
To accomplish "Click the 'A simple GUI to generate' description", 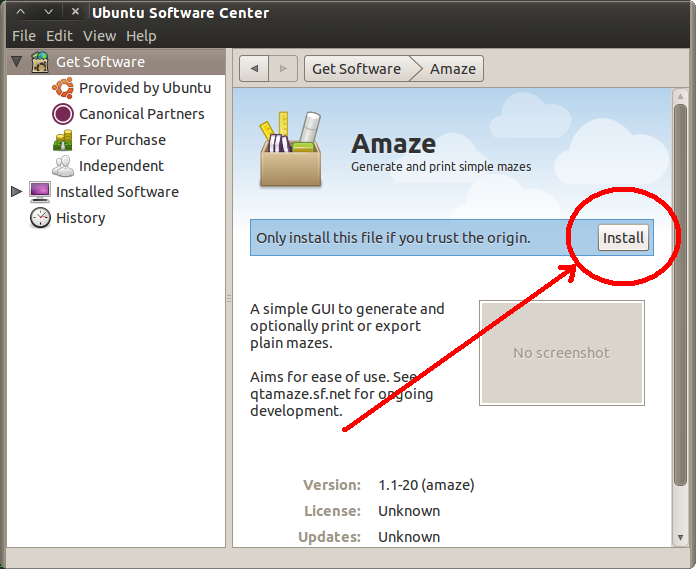I will tap(347, 326).
